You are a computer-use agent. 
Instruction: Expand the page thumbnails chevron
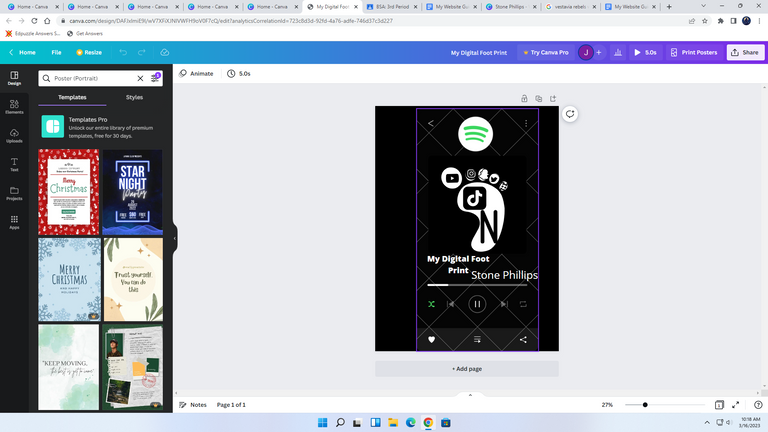pos(470,395)
